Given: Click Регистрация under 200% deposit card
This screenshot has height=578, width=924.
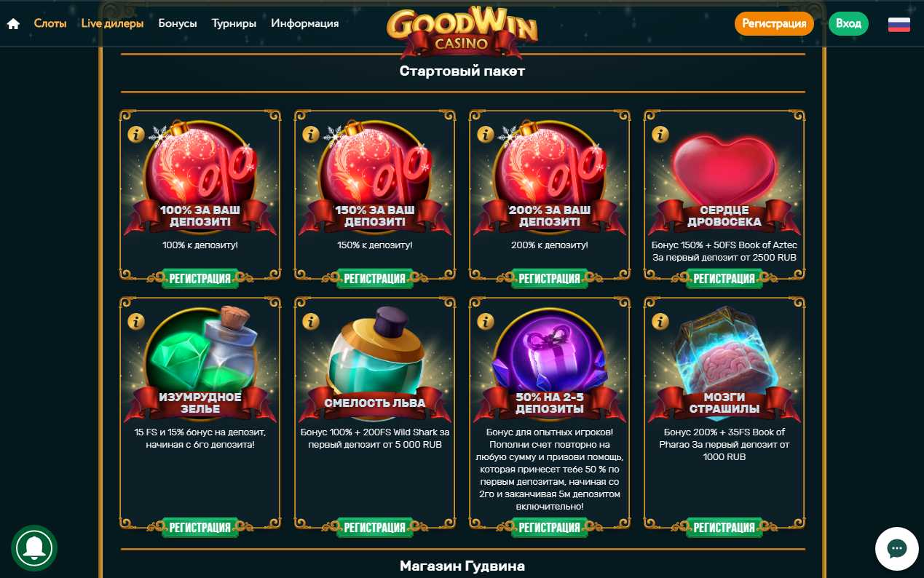Looking at the screenshot, I should (x=550, y=278).
